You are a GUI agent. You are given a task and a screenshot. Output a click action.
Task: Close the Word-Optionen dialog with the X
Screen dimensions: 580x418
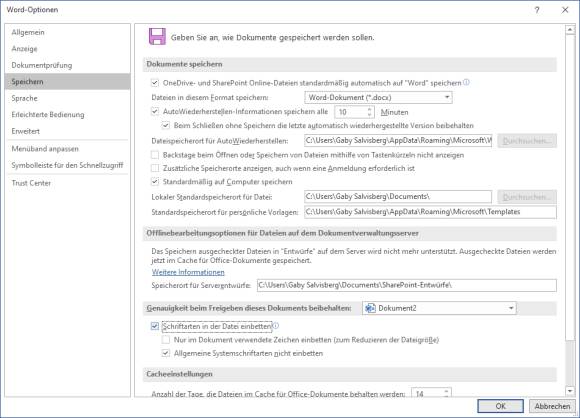pyautogui.click(x=565, y=10)
